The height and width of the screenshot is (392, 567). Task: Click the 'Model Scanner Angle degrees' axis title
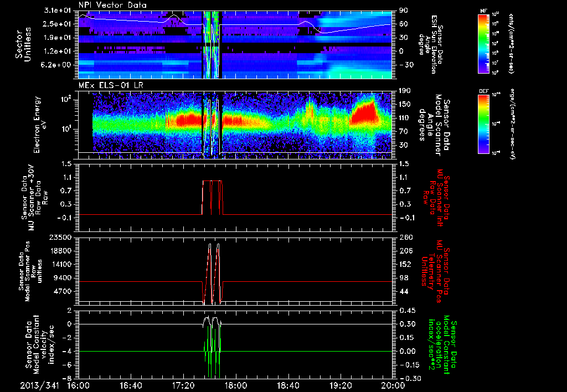(435, 125)
